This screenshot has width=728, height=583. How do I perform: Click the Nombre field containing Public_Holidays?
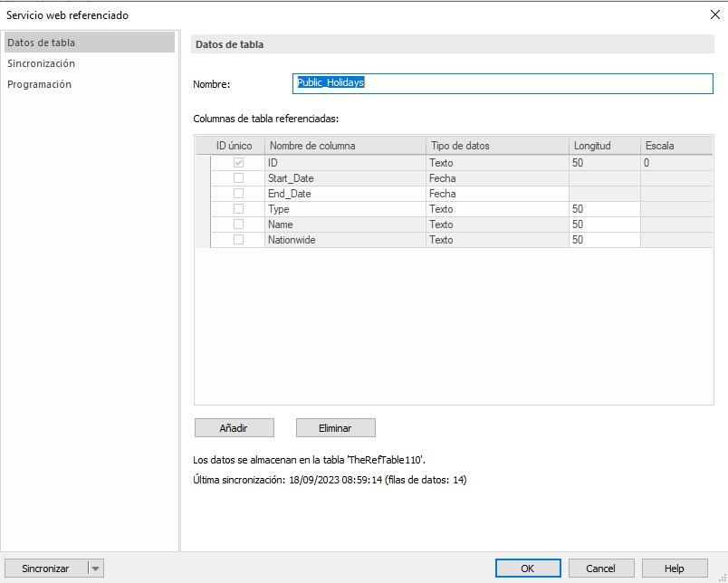click(x=503, y=83)
